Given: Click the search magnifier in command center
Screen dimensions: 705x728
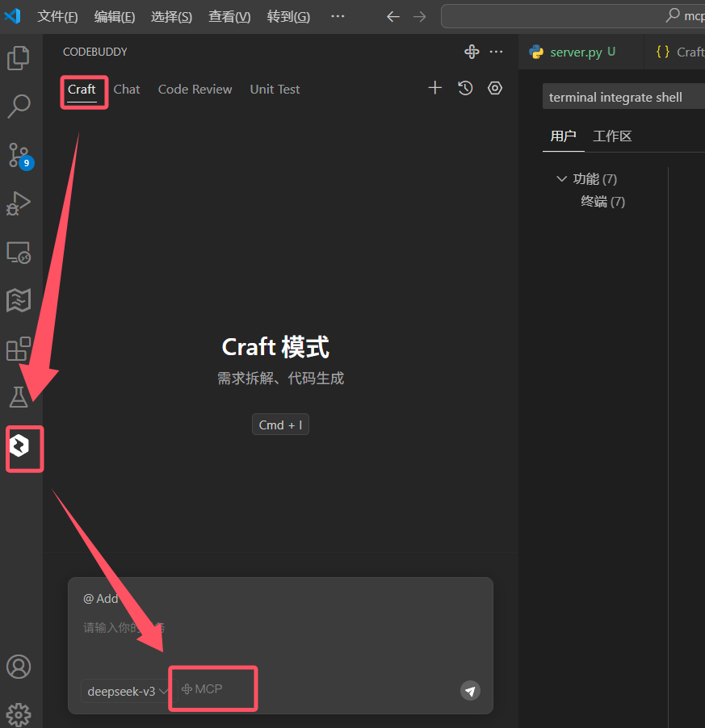Looking at the screenshot, I should point(673,15).
